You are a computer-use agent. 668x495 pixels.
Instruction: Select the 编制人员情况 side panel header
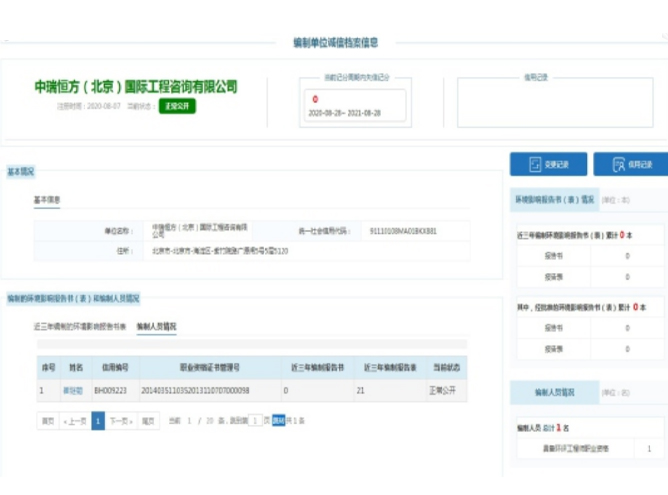(551, 393)
